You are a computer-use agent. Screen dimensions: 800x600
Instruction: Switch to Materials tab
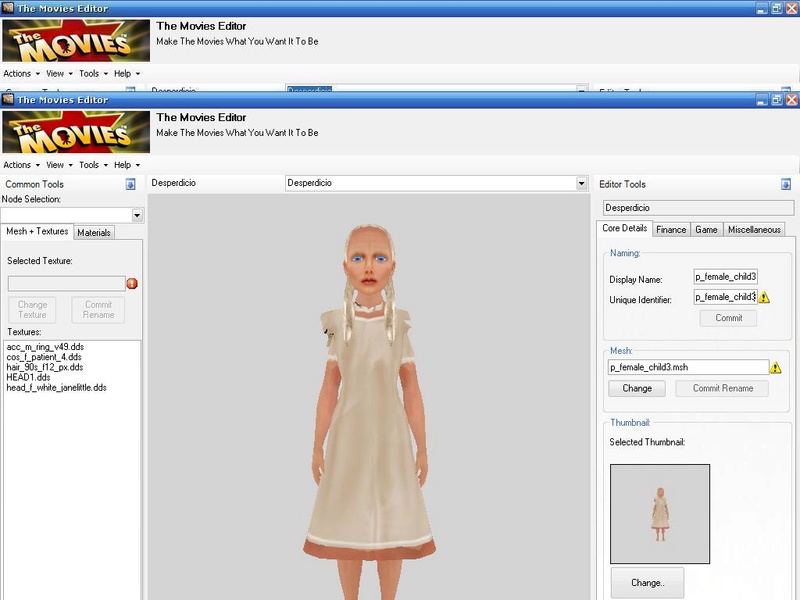94,233
